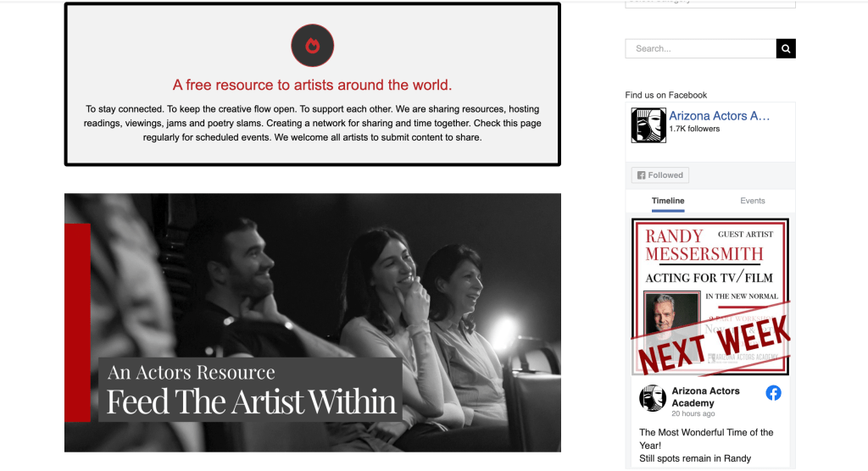
Task: Open the Randy Messersmith workshop post image
Action: pos(709,296)
